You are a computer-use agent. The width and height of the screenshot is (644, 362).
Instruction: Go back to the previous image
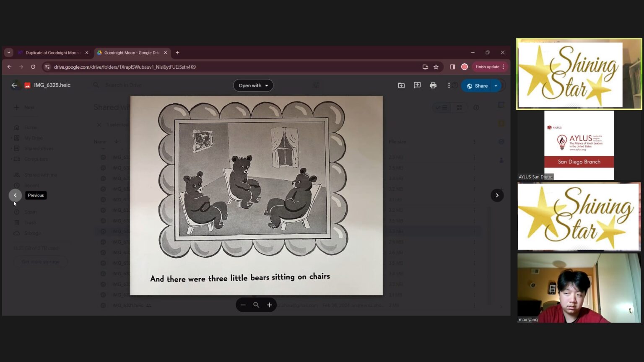(x=15, y=195)
